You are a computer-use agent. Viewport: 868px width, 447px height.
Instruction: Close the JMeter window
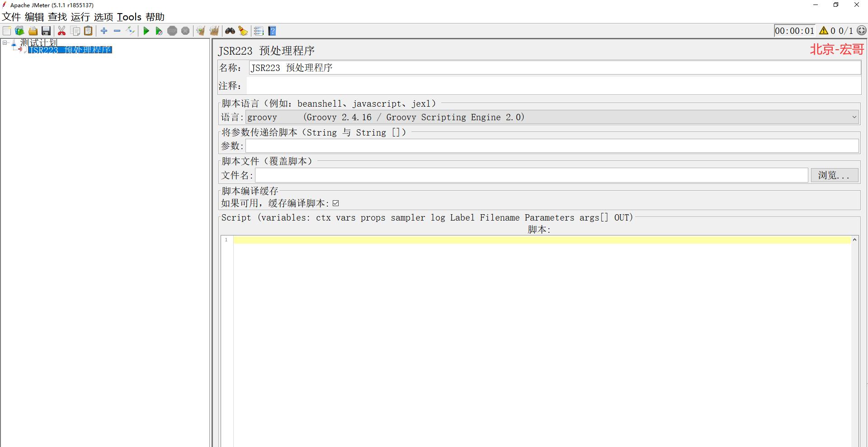pos(857,5)
